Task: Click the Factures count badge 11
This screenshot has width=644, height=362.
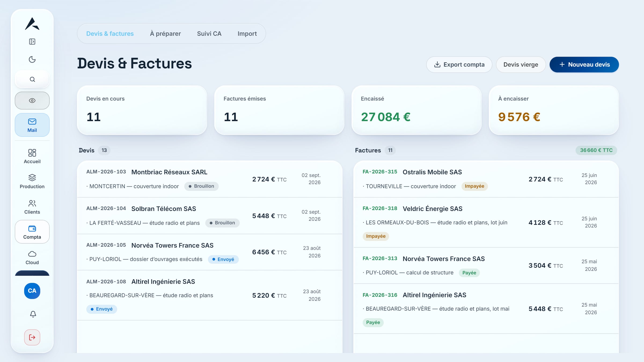Action: [x=390, y=150]
